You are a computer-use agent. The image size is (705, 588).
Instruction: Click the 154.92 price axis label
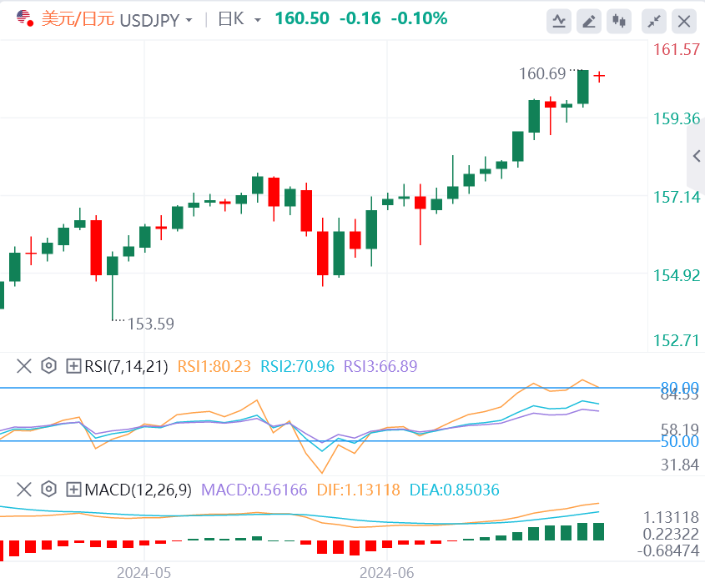(x=677, y=275)
